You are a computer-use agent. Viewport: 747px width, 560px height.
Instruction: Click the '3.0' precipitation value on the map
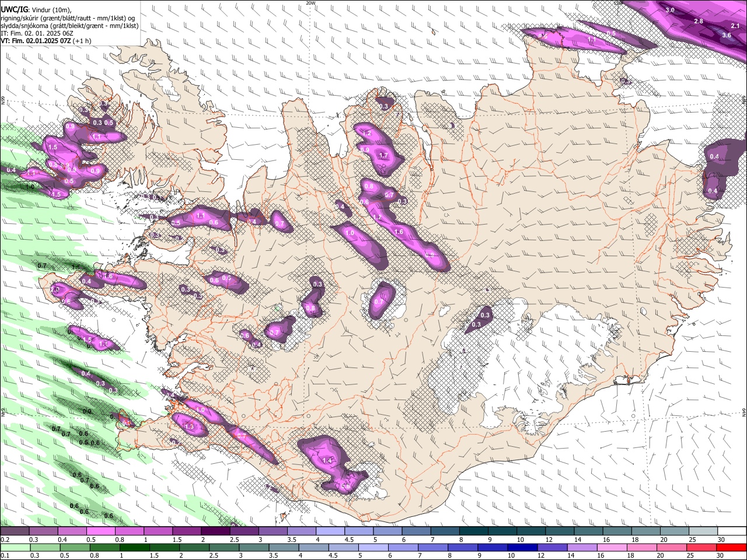[x=670, y=10]
